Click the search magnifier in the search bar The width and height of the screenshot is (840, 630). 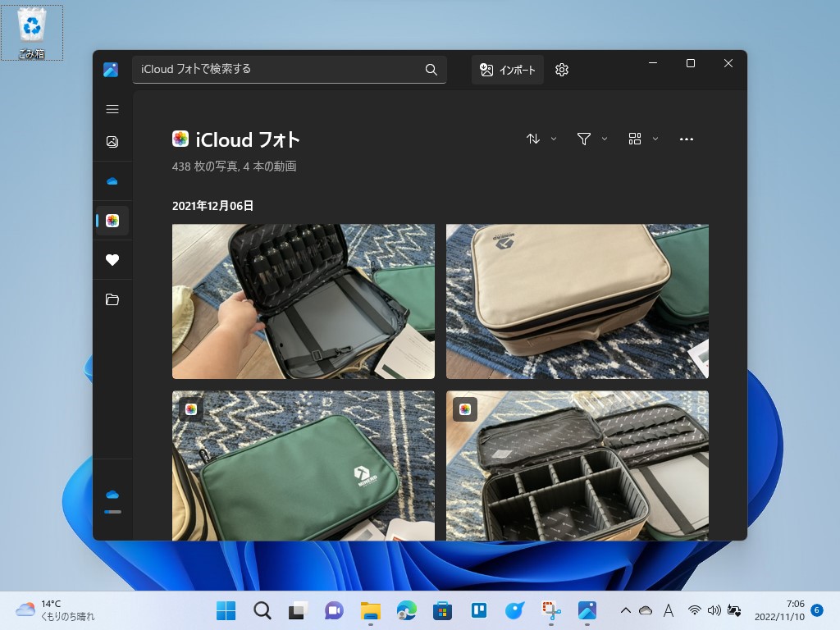(x=431, y=70)
